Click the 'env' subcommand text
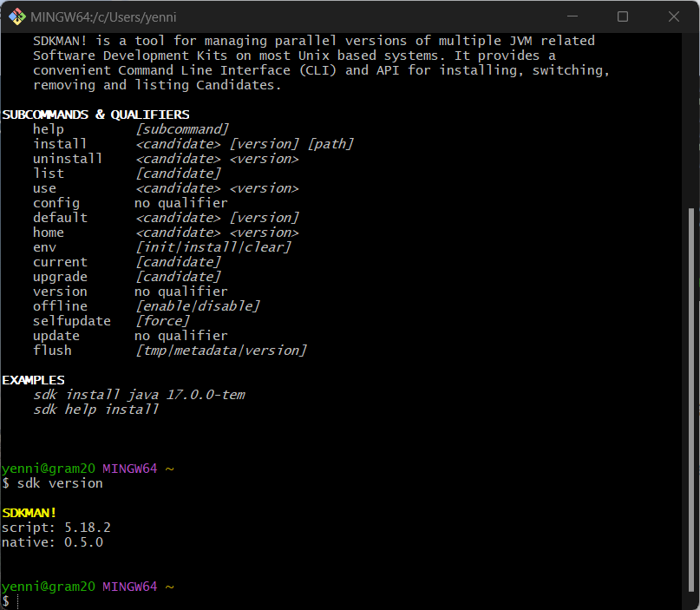 coord(44,247)
